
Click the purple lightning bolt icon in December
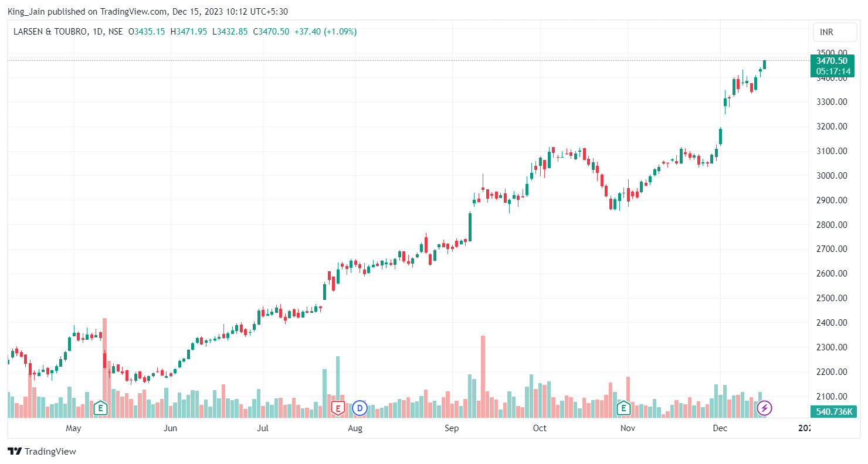point(765,408)
